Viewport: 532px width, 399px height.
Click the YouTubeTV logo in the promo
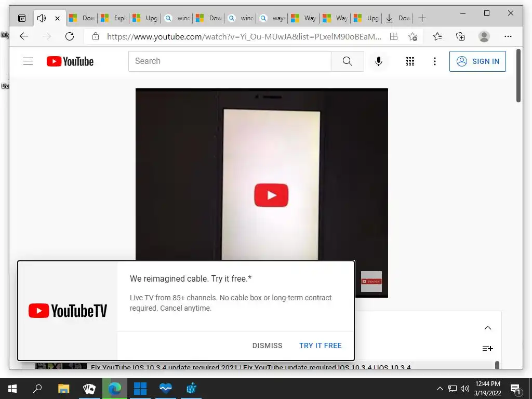pyautogui.click(x=68, y=311)
